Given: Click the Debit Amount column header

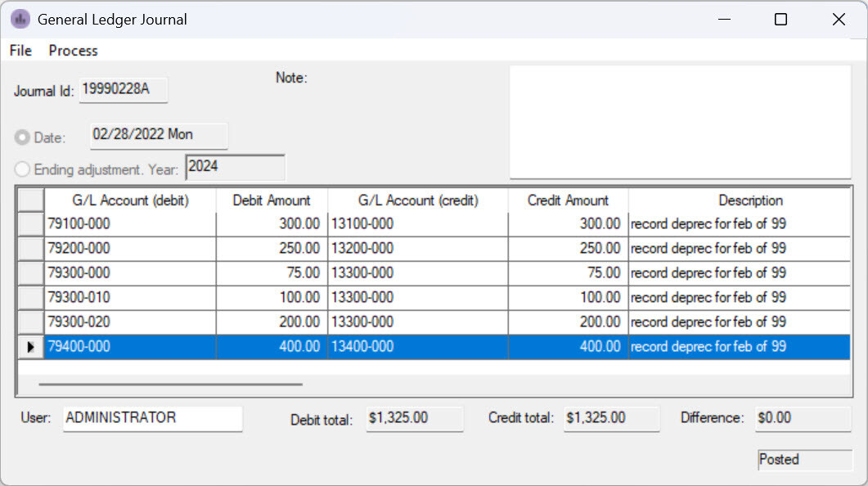Looking at the screenshot, I should click(272, 200).
